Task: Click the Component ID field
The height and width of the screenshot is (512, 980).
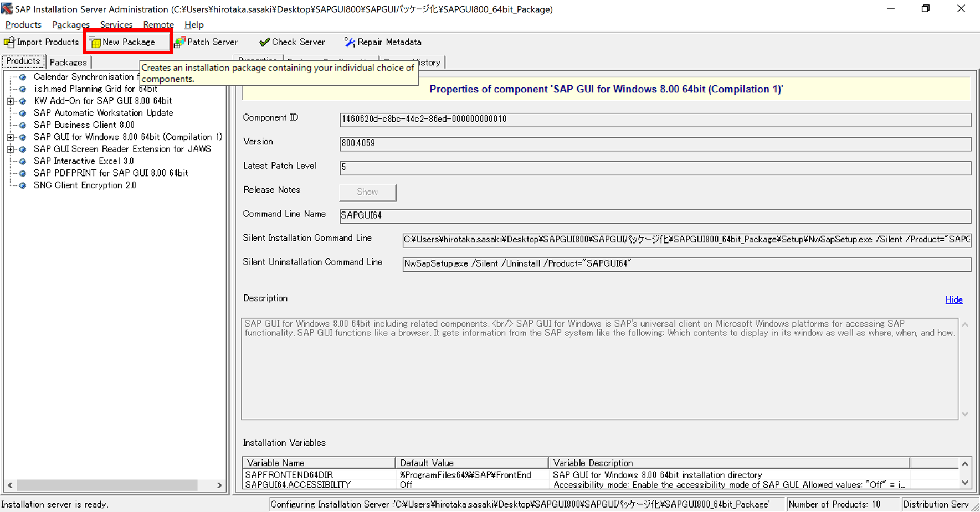Action: pyautogui.click(x=655, y=120)
